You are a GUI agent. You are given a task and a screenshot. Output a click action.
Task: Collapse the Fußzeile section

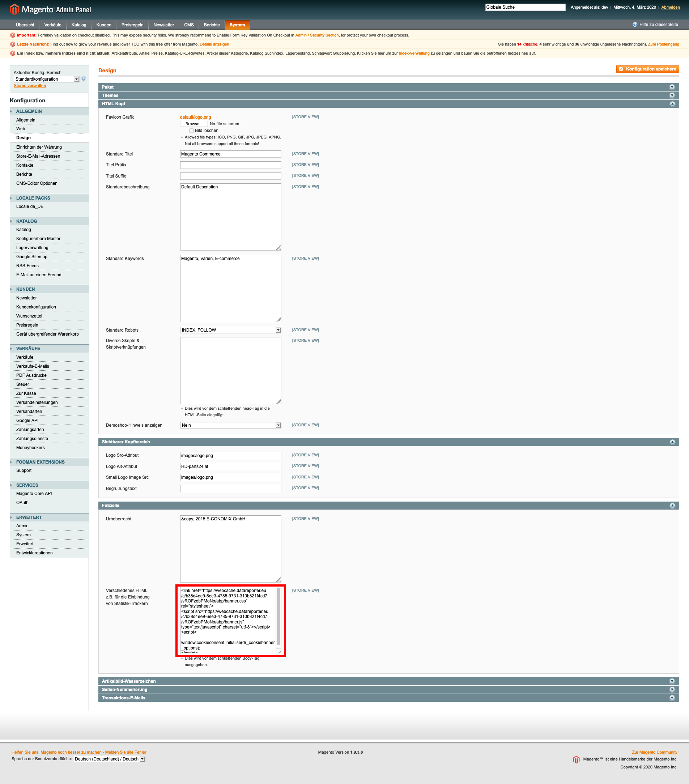[672, 506]
